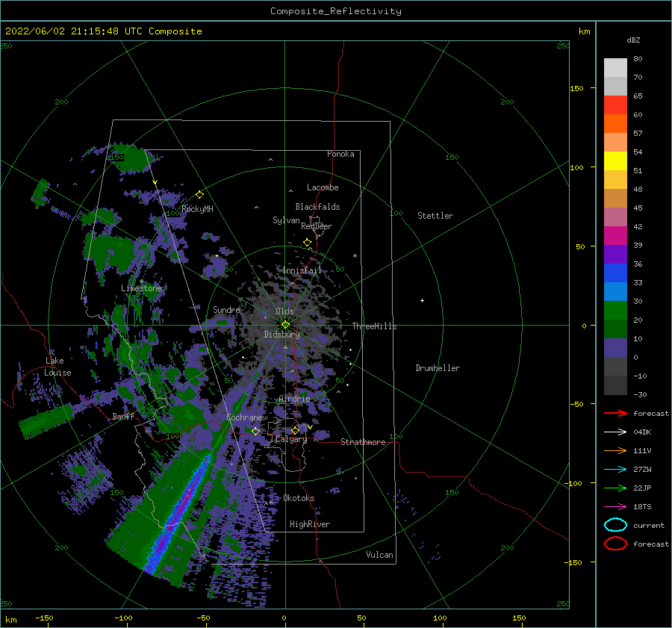Click the yellow diamond marker above Calgary
Viewport: 672px width, 628px height.
295,430
